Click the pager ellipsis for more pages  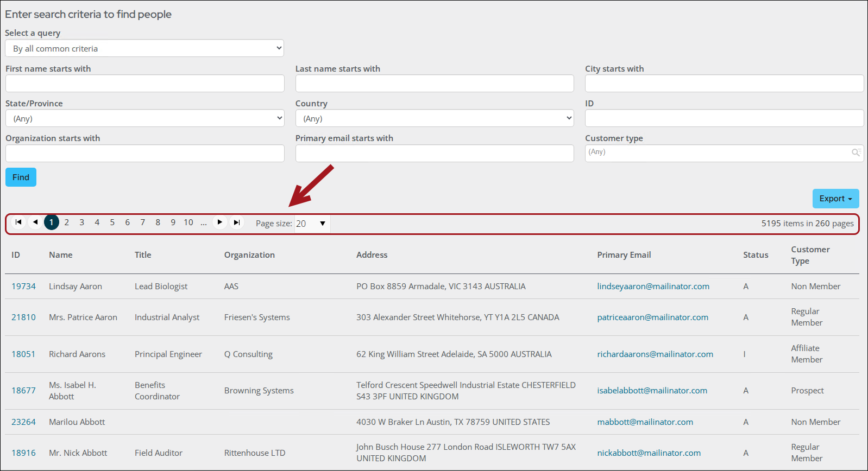pyautogui.click(x=204, y=222)
